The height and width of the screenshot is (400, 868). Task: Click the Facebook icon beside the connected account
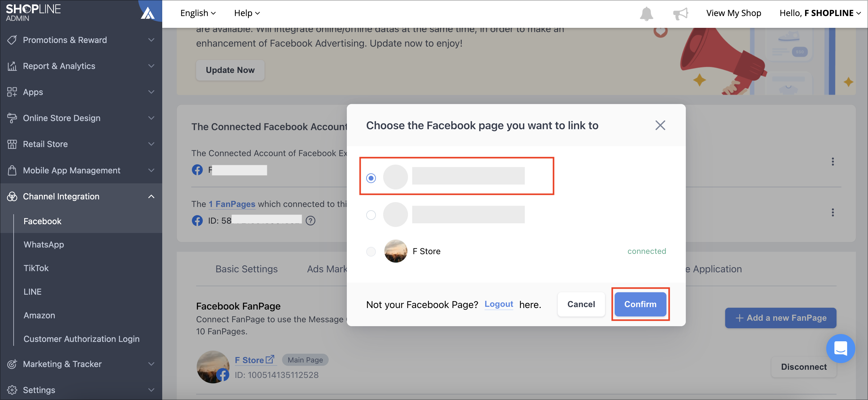coord(197,169)
